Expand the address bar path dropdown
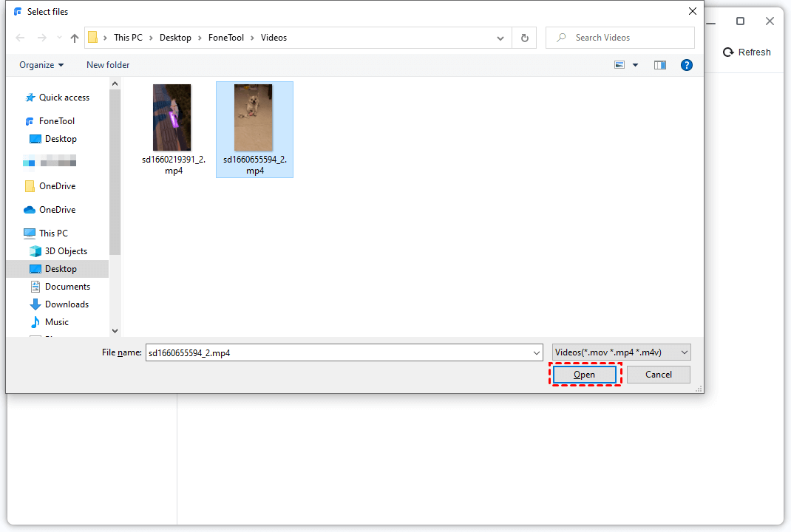The height and width of the screenshot is (532, 791). (500, 38)
